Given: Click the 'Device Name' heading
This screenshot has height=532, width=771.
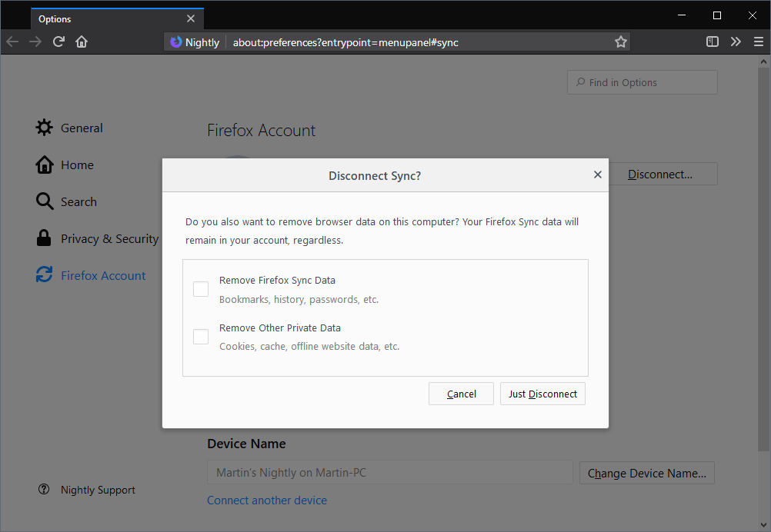Looking at the screenshot, I should click(246, 444).
